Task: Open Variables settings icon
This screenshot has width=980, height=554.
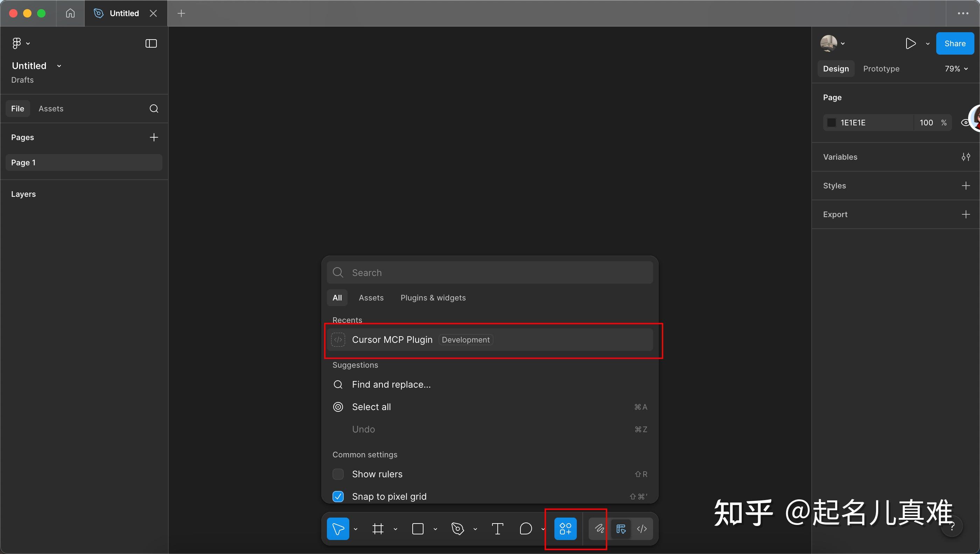Action: (x=966, y=157)
